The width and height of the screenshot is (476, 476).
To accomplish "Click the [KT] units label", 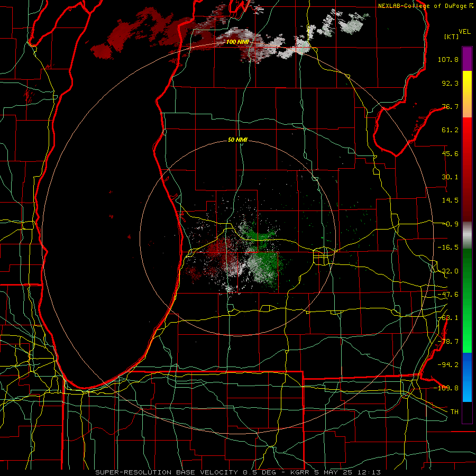I will pos(452,36).
